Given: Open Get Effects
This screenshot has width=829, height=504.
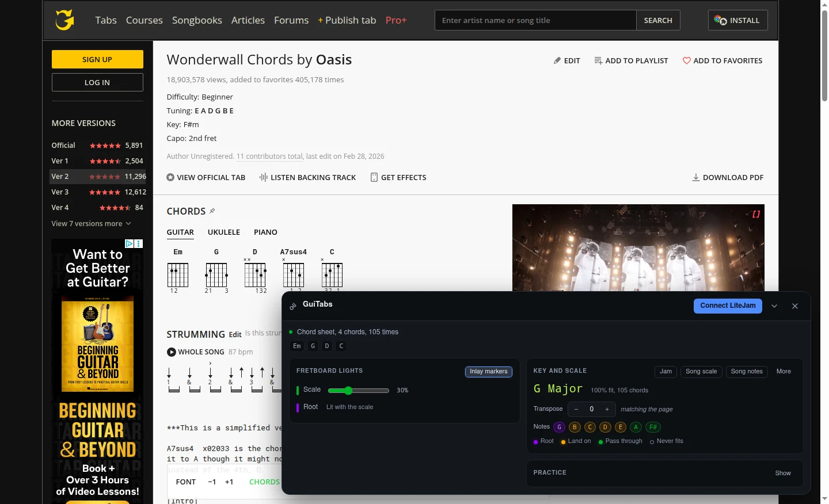Looking at the screenshot, I should pos(398,177).
